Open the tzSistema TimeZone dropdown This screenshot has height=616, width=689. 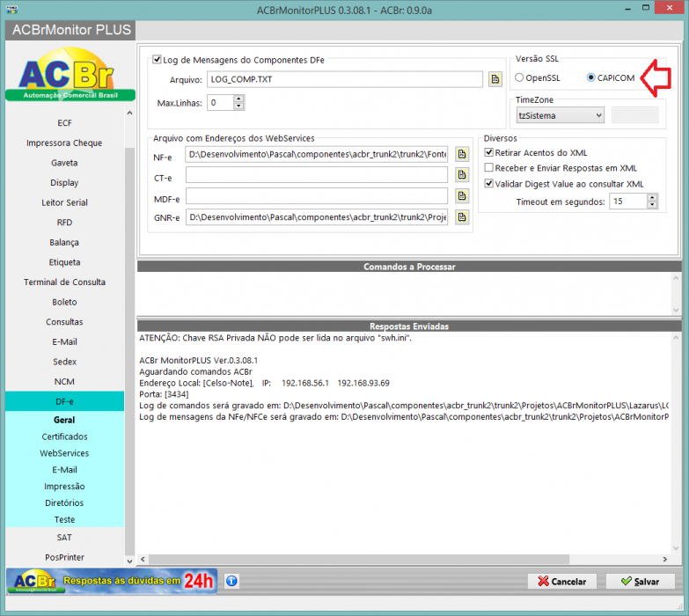point(561,115)
